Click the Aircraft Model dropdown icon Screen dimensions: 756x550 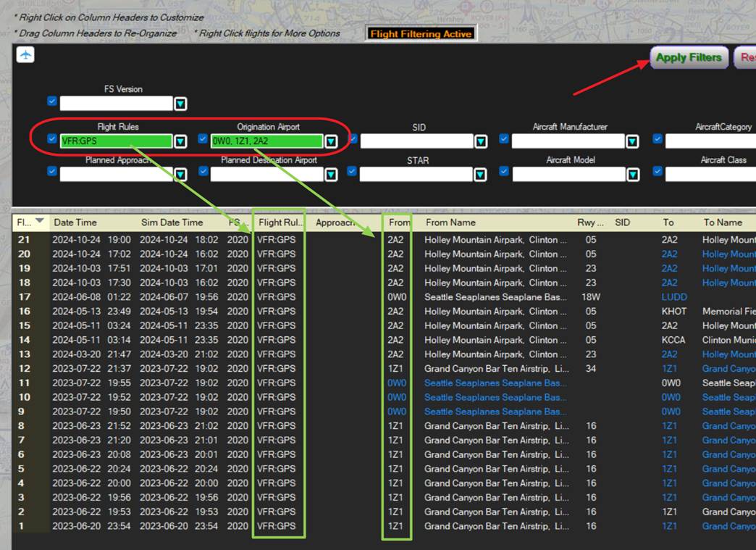tap(633, 175)
